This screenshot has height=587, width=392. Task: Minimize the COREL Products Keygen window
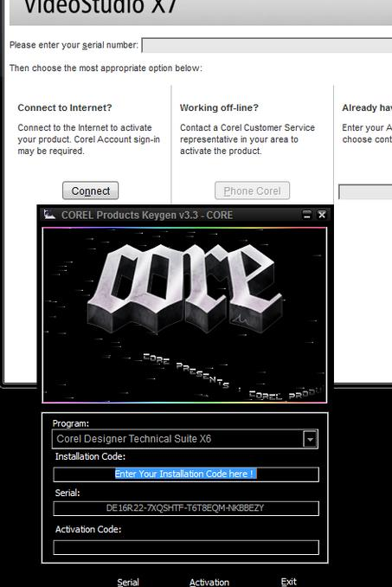point(306,215)
